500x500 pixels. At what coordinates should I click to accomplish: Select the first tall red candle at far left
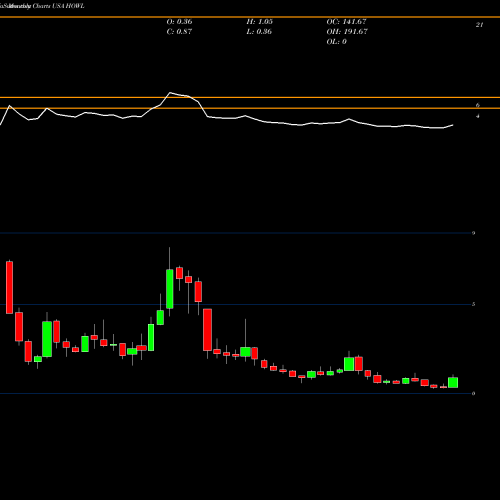pos(9,287)
